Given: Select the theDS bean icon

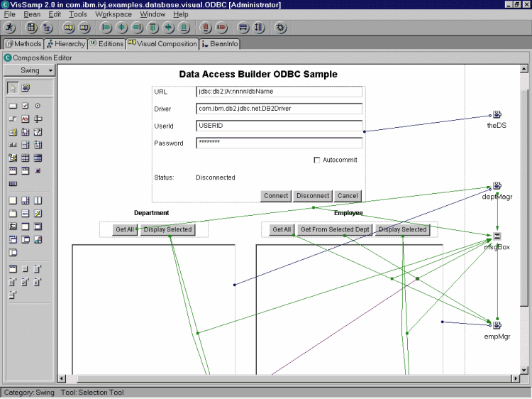Looking at the screenshot, I should pyautogui.click(x=497, y=114).
